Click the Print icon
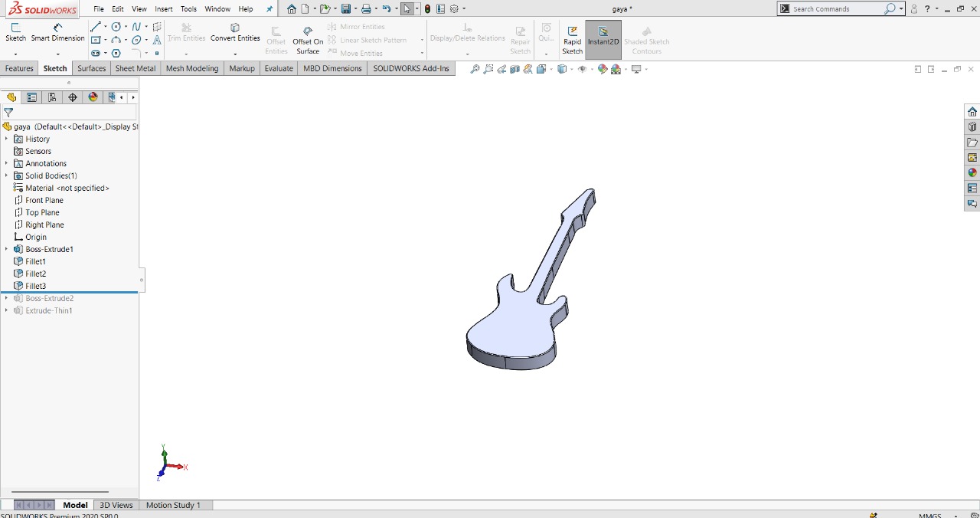The width and height of the screenshot is (980, 518). pos(366,9)
